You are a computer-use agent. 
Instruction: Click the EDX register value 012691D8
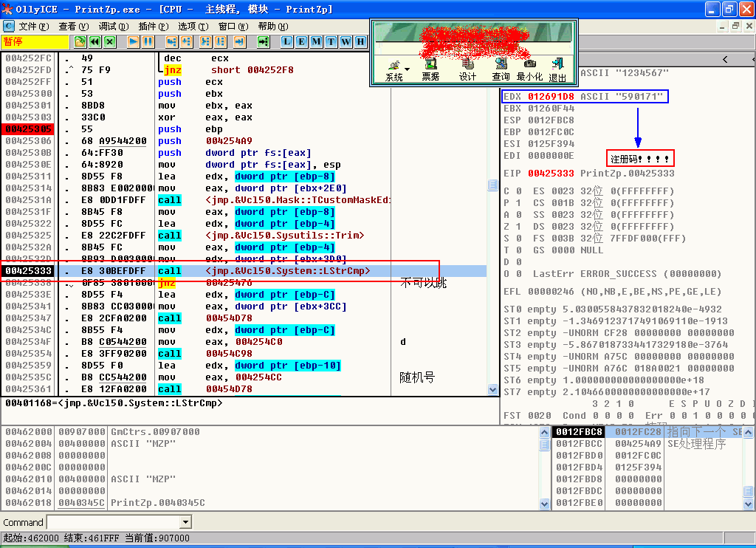(551, 97)
